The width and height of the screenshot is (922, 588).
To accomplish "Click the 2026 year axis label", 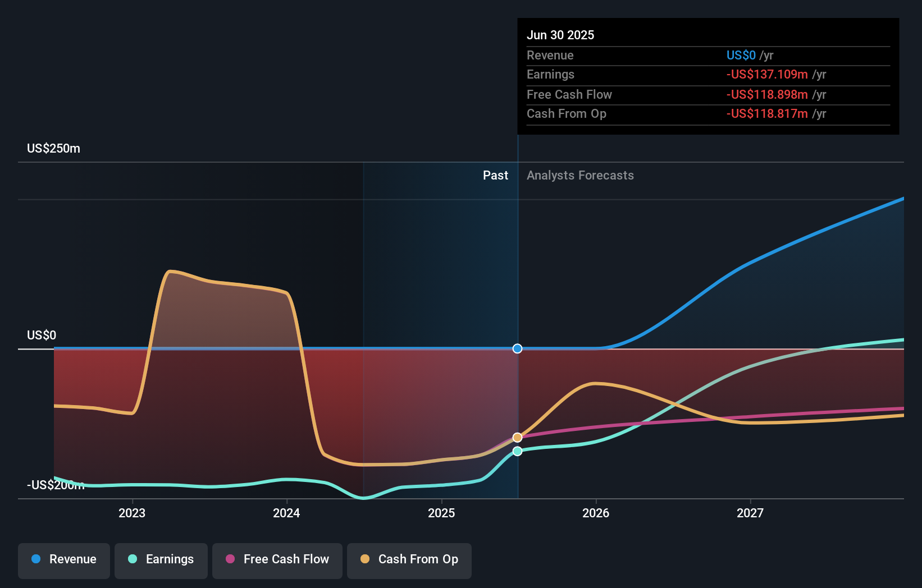I will click(597, 512).
